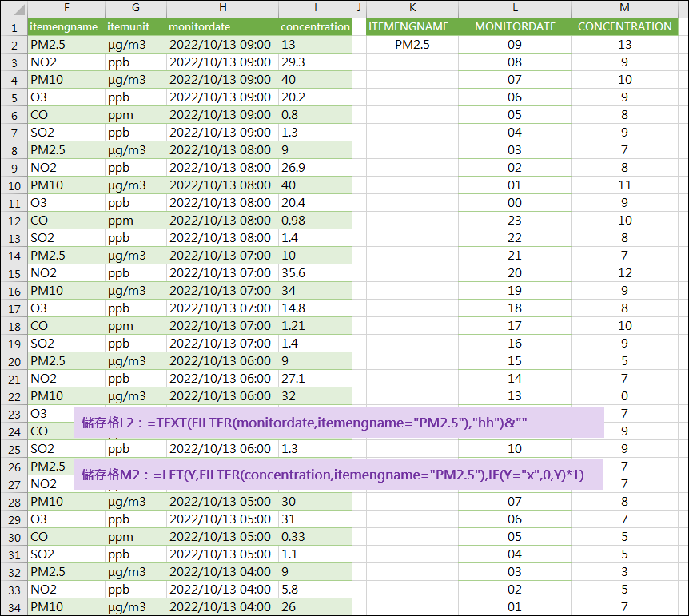Image resolution: width=689 pixels, height=616 pixels.
Task: Click the itemengname header cell
Action: click(66, 27)
